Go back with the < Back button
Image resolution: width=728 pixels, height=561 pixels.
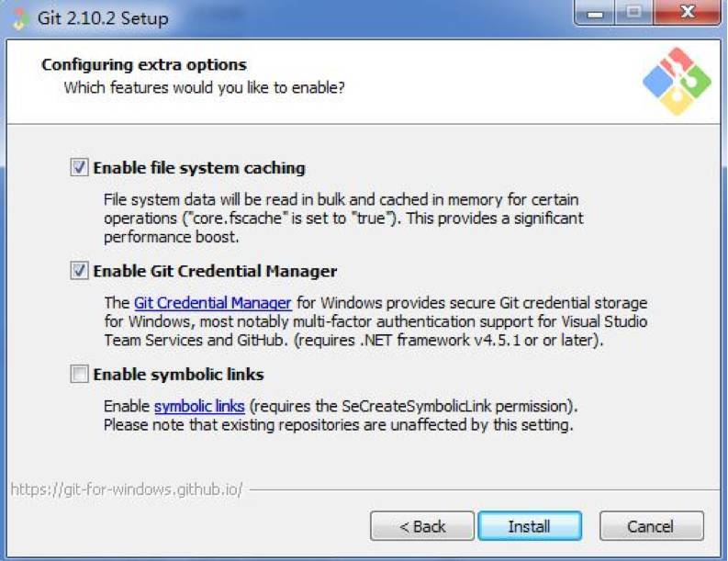pos(422,526)
